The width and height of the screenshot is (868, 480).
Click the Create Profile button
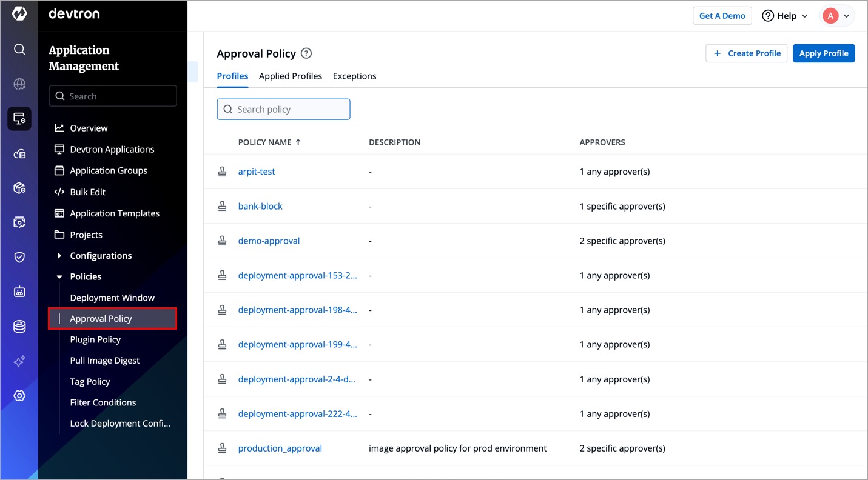(x=746, y=53)
